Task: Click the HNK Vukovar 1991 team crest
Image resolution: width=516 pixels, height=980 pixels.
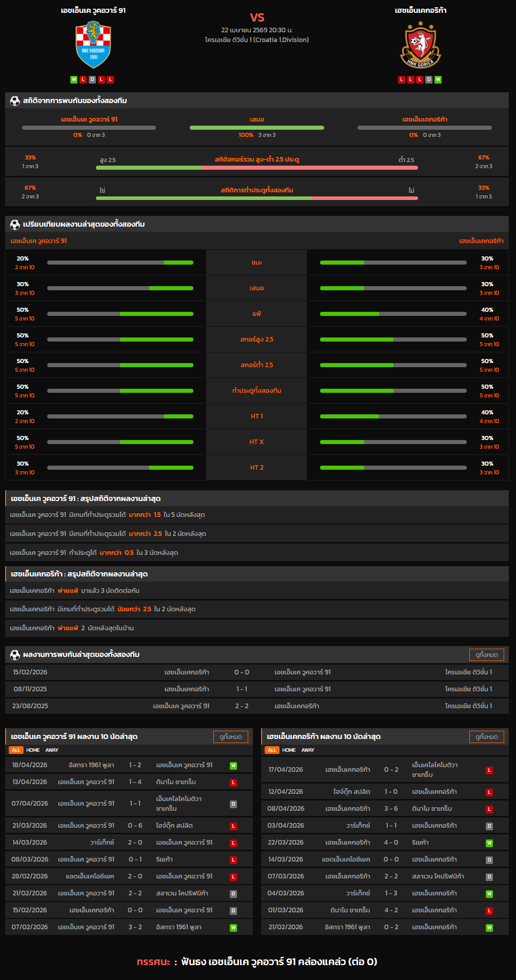Action: click(93, 45)
